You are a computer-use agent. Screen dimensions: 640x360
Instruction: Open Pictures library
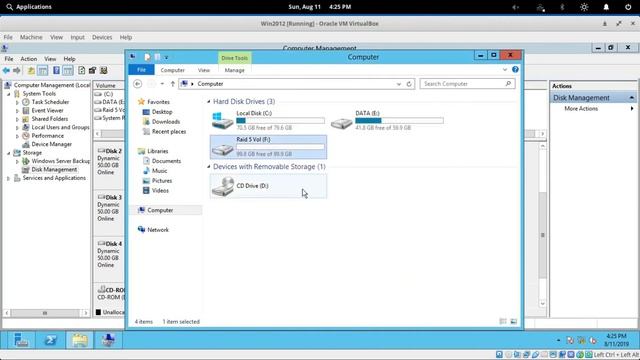[162, 180]
